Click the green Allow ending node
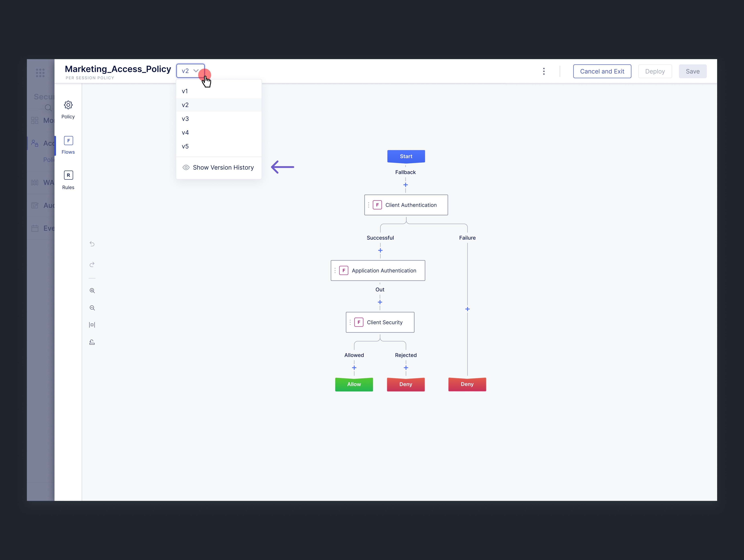The width and height of the screenshot is (744, 560). (x=354, y=384)
